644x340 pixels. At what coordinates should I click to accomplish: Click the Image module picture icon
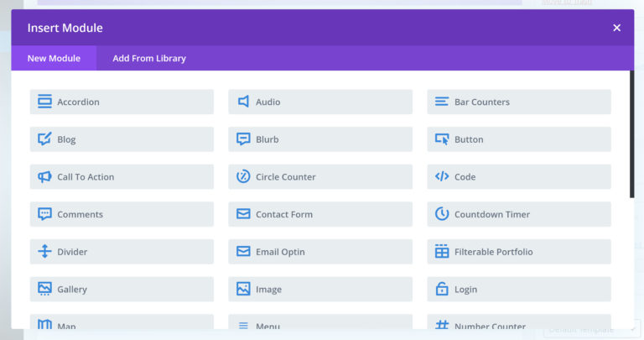pos(243,289)
